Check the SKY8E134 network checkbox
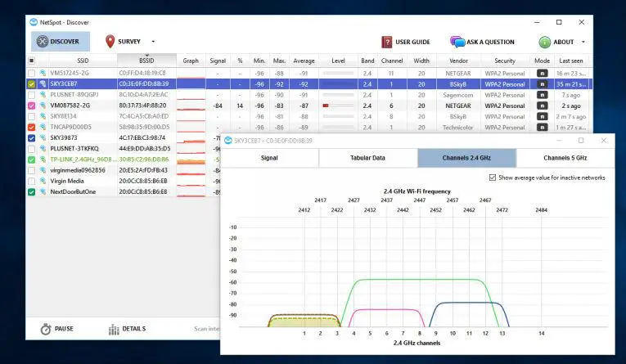Image resolution: width=626 pixels, height=364 pixels. pos(32,116)
